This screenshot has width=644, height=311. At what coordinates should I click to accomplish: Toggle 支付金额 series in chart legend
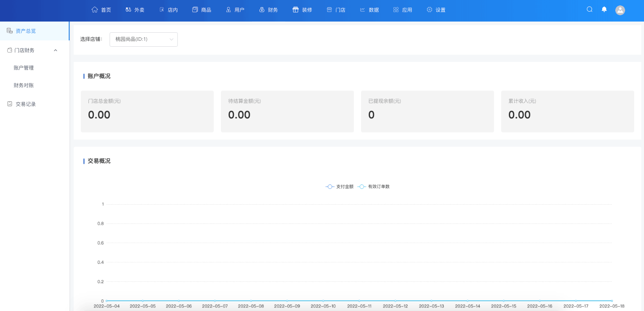[340, 186]
